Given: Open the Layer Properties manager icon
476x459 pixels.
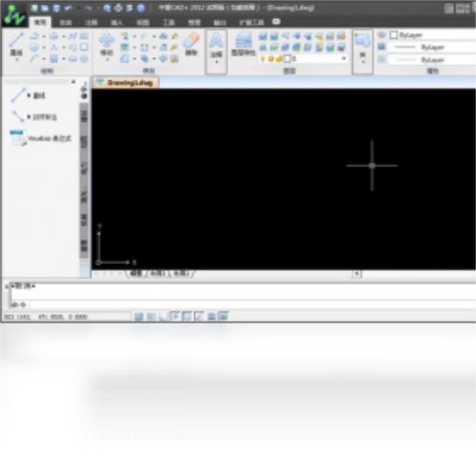Looking at the screenshot, I should pyautogui.click(x=244, y=44).
